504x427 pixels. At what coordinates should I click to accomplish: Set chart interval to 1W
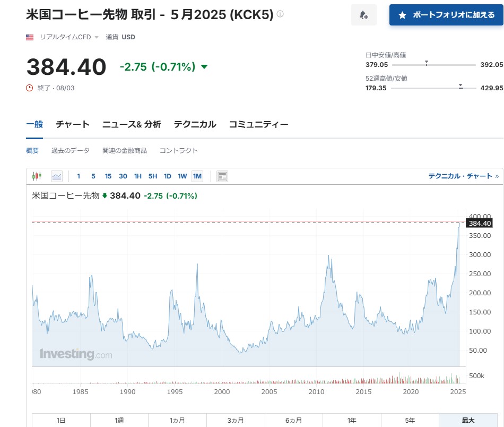coord(183,176)
